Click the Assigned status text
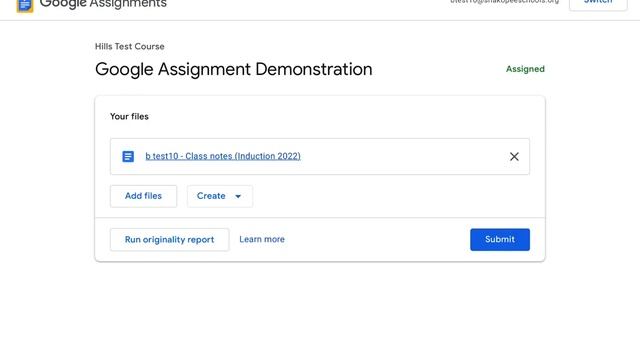The image size is (640, 360). [x=525, y=69]
